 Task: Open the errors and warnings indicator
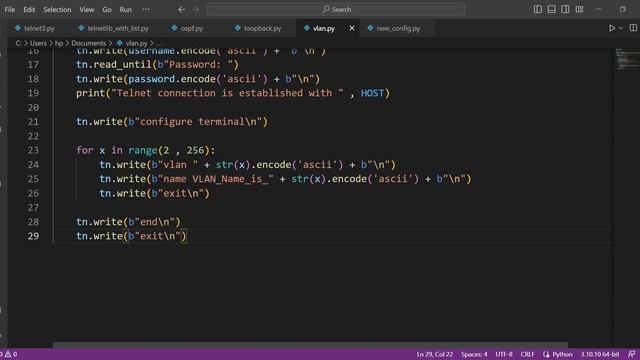point(9,354)
